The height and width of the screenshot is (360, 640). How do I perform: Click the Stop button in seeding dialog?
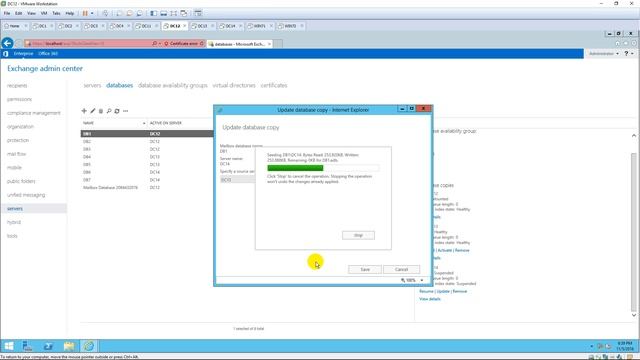tap(358, 235)
